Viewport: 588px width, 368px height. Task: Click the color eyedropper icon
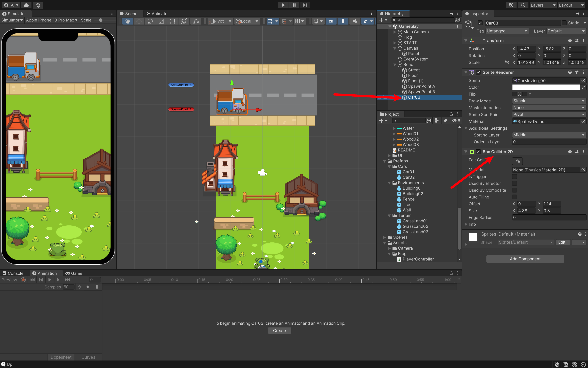[x=584, y=87]
